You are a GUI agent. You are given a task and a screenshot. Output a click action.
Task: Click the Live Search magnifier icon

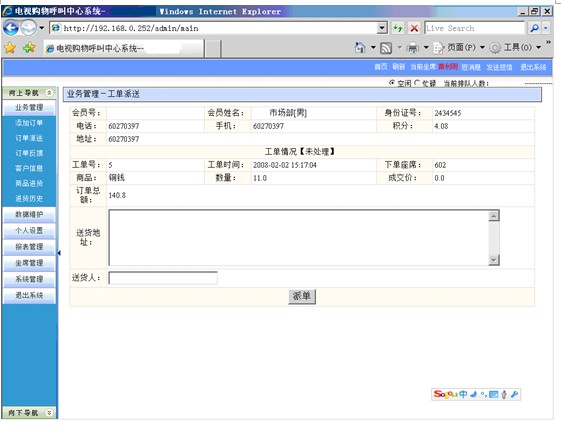(x=535, y=28)
